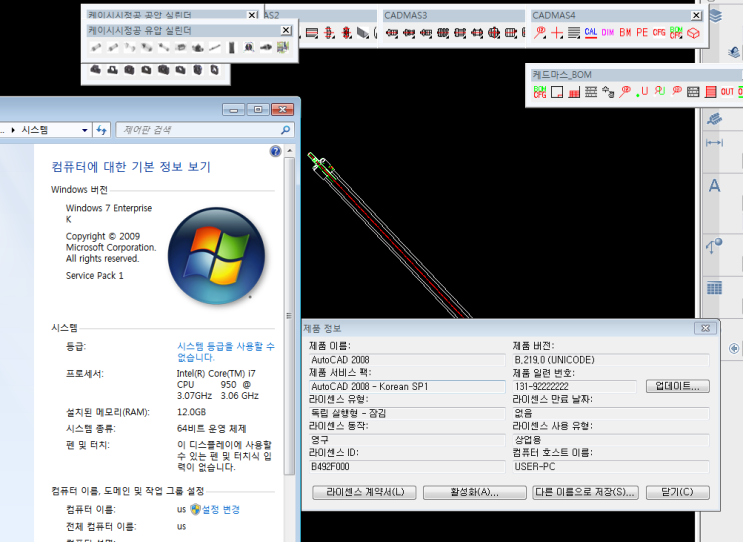
Task: Open the 설정 변경 link
Action: click(221, 509)
